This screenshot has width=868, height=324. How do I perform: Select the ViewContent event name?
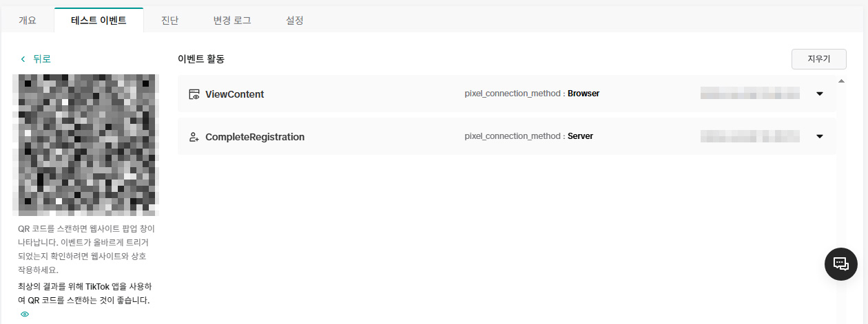[x=234, y=94]
